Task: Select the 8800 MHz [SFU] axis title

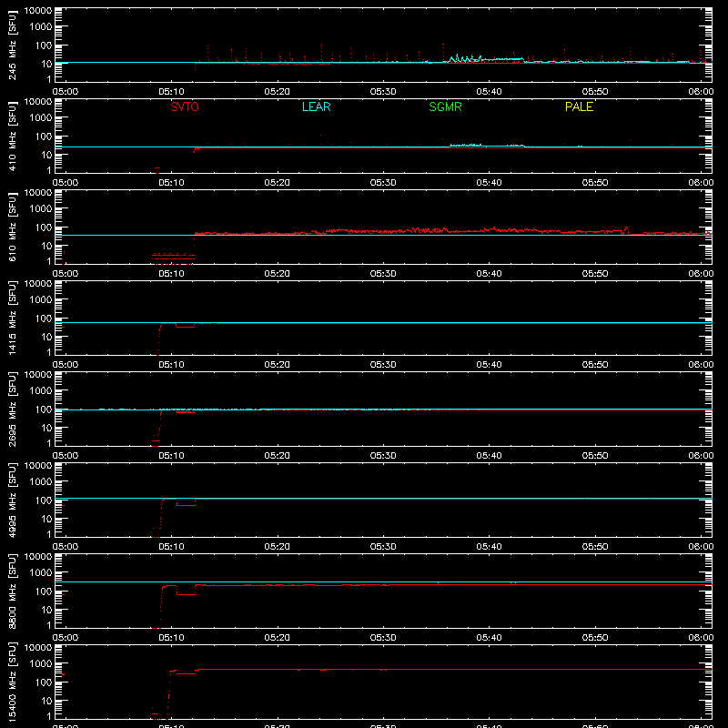Action: [12, 591]
